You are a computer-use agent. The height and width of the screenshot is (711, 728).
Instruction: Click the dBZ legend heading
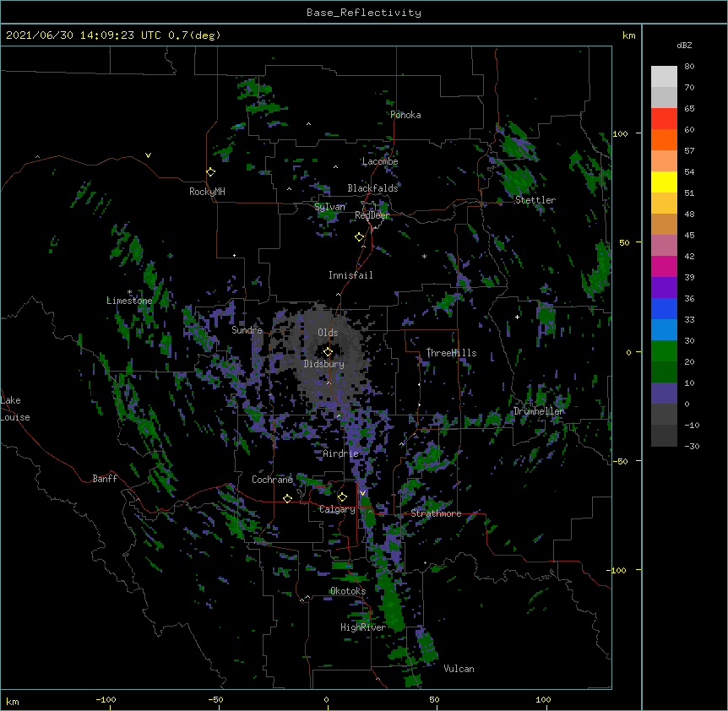(684, 45)
